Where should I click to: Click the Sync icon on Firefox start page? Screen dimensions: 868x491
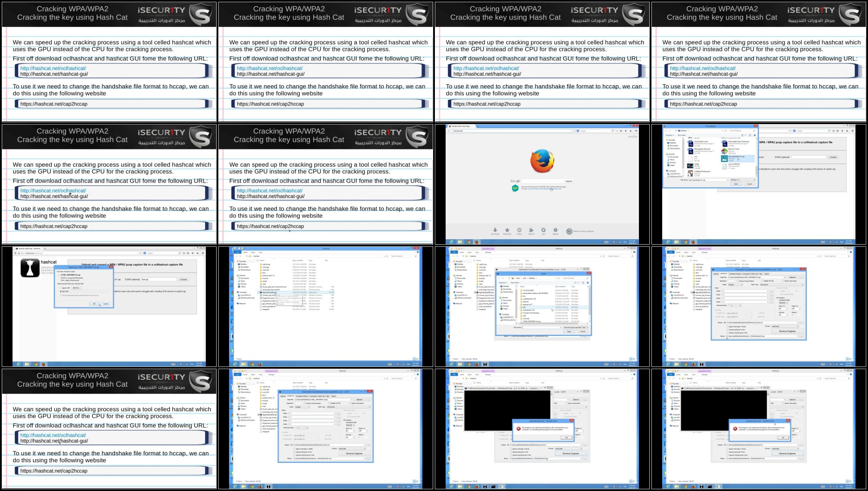543,231
